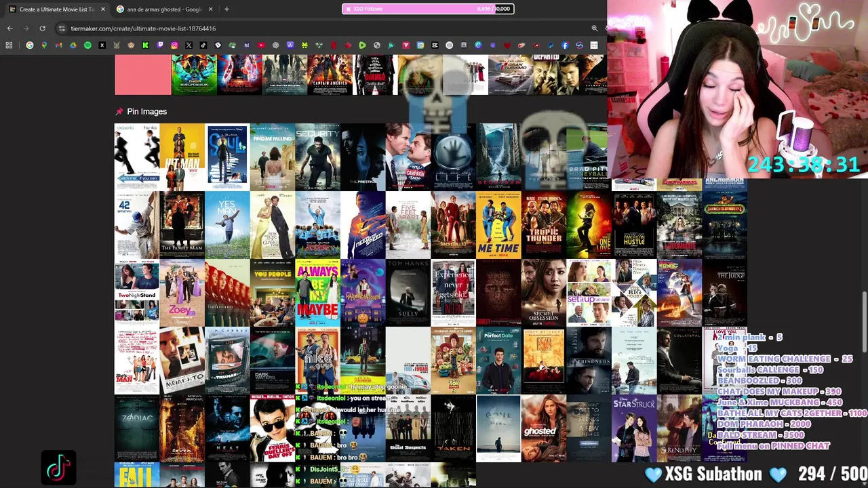The height and width of the screenshot is (488, 868).
Task: Select the Ferris Bueller's Day Off poster
Action: 273,428
